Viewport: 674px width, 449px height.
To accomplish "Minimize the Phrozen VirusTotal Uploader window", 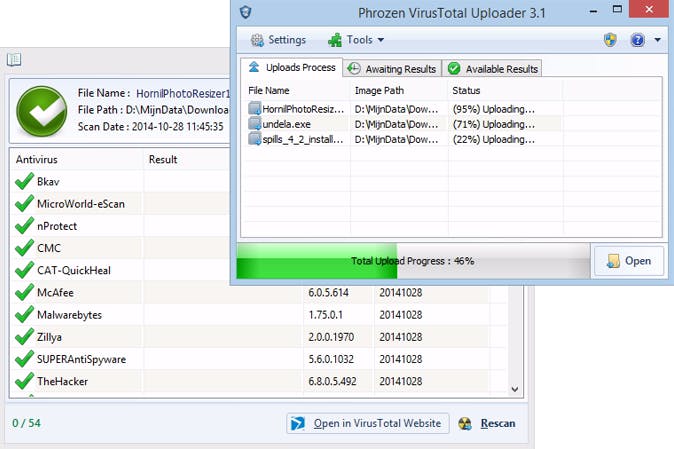I will pyautogui.click(x=594, y=11).
